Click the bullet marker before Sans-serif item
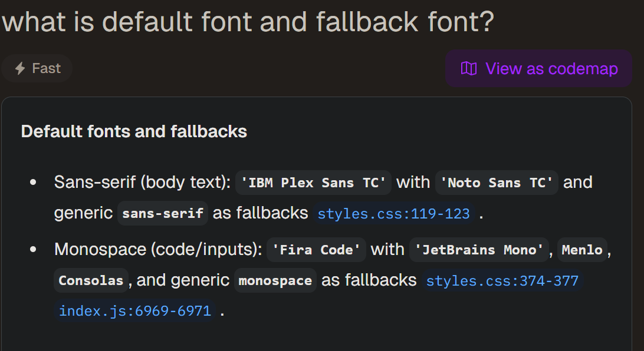This screenshot has width=644, height=351. click(x=33, y=183)
